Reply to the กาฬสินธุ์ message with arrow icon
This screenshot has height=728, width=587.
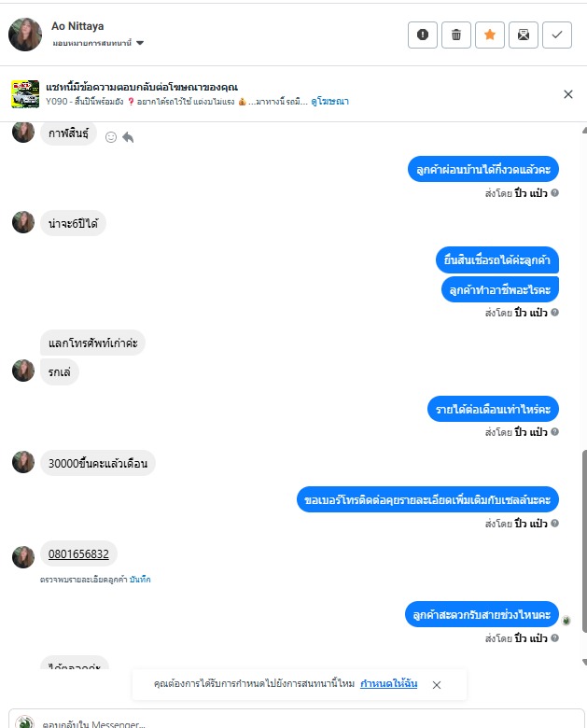coord(128,137)
